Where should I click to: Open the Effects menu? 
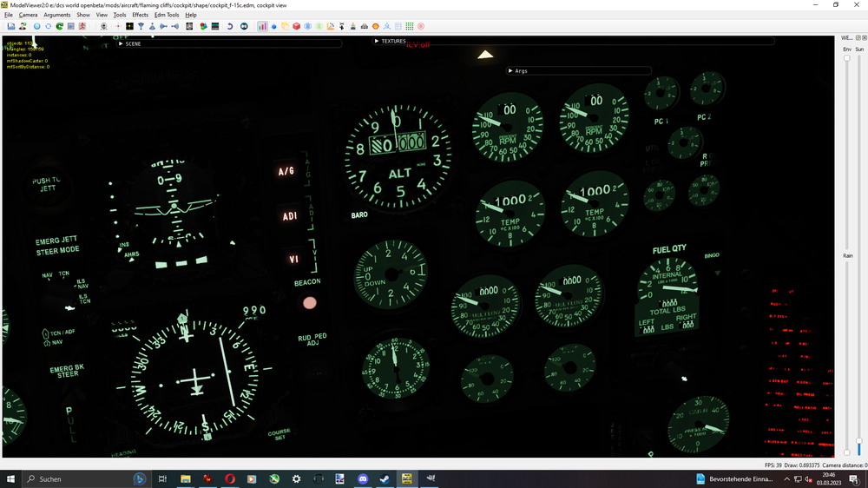pos(140,15)
